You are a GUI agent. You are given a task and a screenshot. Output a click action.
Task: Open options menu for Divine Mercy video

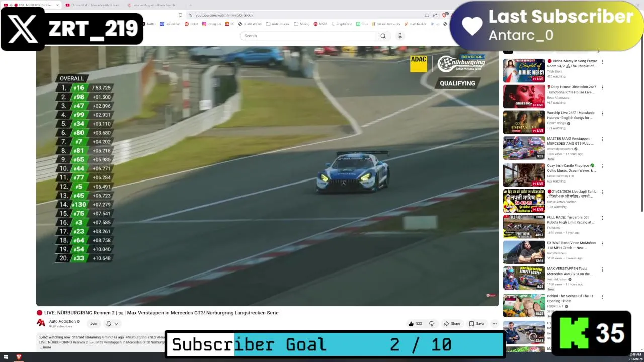[x=602, y=62]
